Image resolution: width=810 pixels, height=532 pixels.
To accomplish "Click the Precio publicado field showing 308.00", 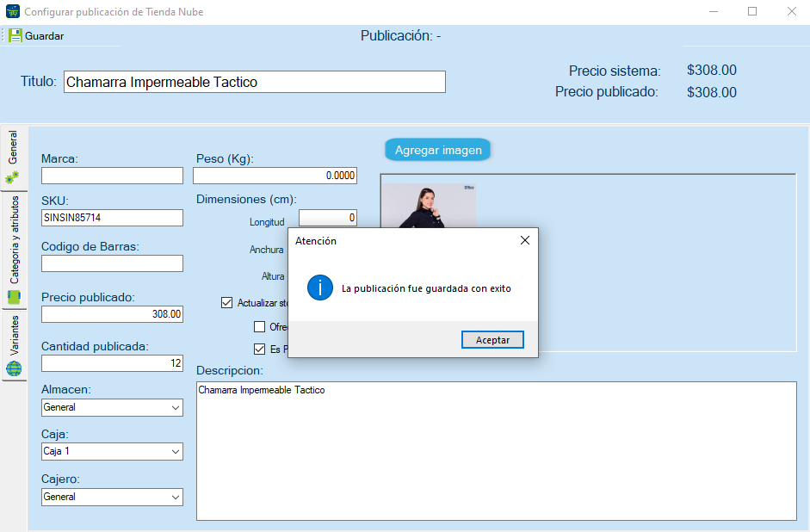I will (112, 314).
